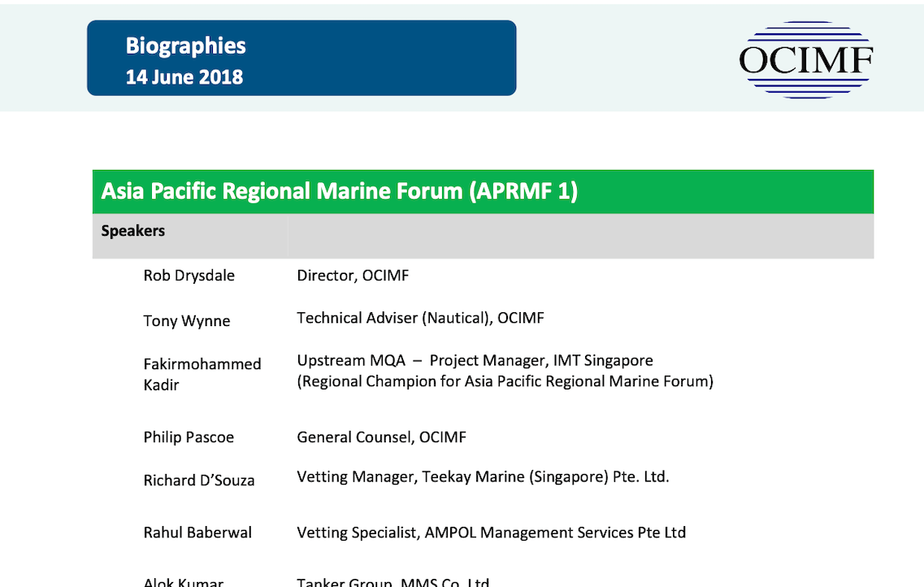Click 'Vetting Specialist, AMPOL Management Services Pte Ltd'

pyautogui.click(x=492, y=533)
